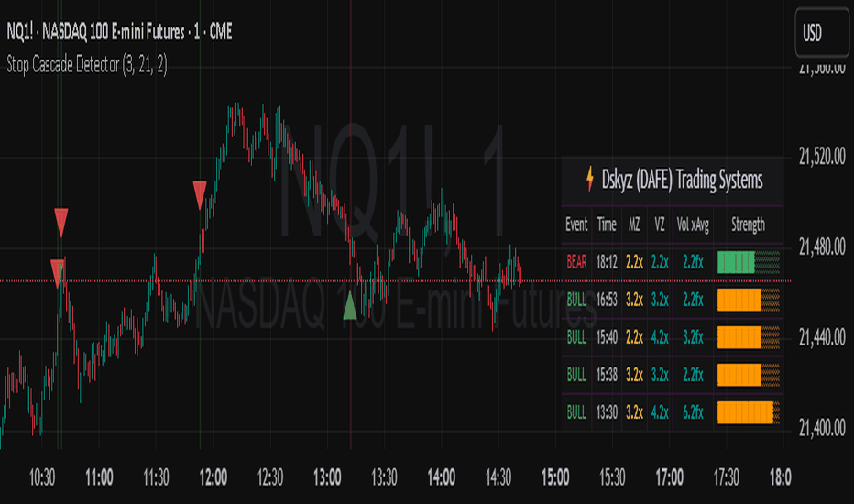Image resolution: width=854 pixels, height=504 pixels.
Task: Click the orange strength bar in the 15:40 row
Action: coord(749,337)
